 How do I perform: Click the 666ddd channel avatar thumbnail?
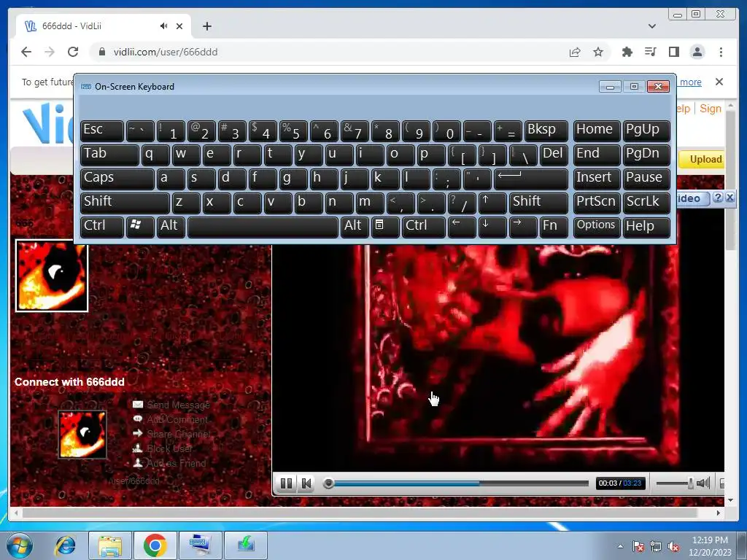[52, 276]
